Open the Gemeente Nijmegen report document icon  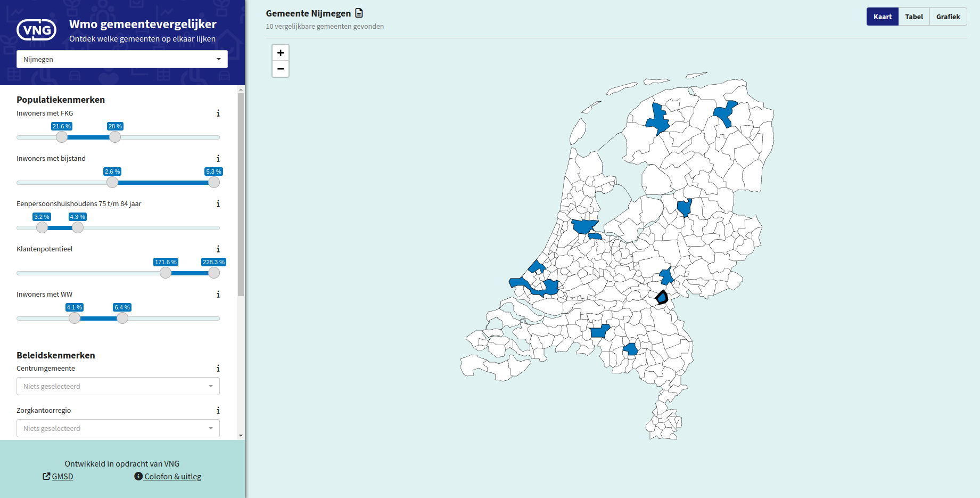pos(359,12)
